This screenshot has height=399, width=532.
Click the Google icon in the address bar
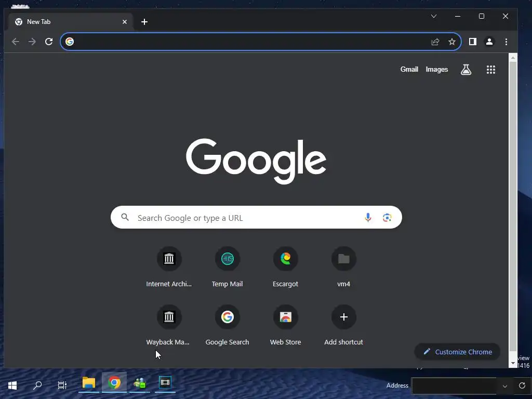pyautogui.click(x=70, y=42)
